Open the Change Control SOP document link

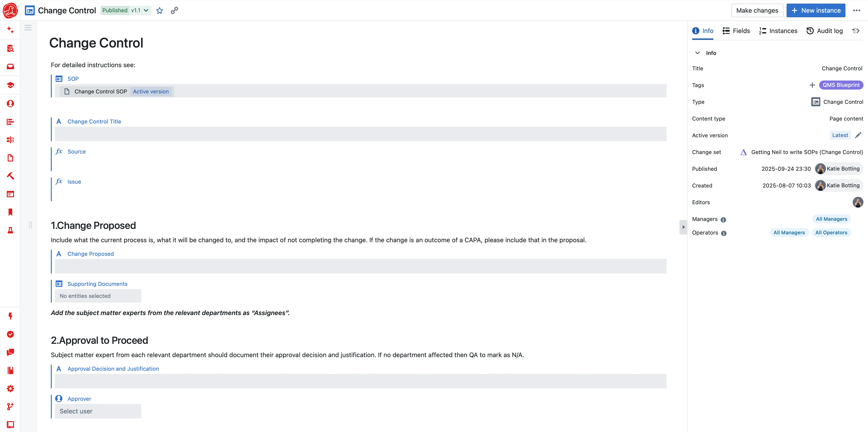[x=100, y=91]
